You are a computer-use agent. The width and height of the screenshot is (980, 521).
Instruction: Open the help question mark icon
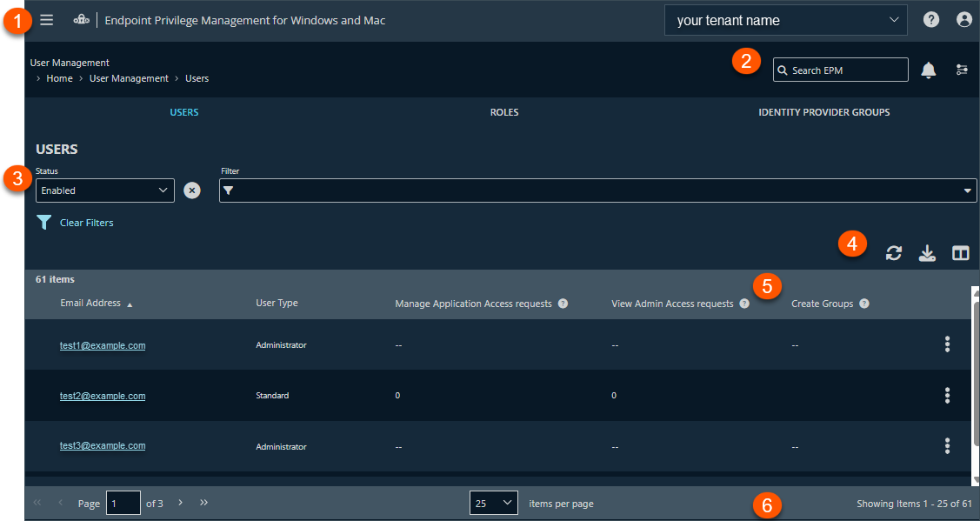[x=931, y=20]
